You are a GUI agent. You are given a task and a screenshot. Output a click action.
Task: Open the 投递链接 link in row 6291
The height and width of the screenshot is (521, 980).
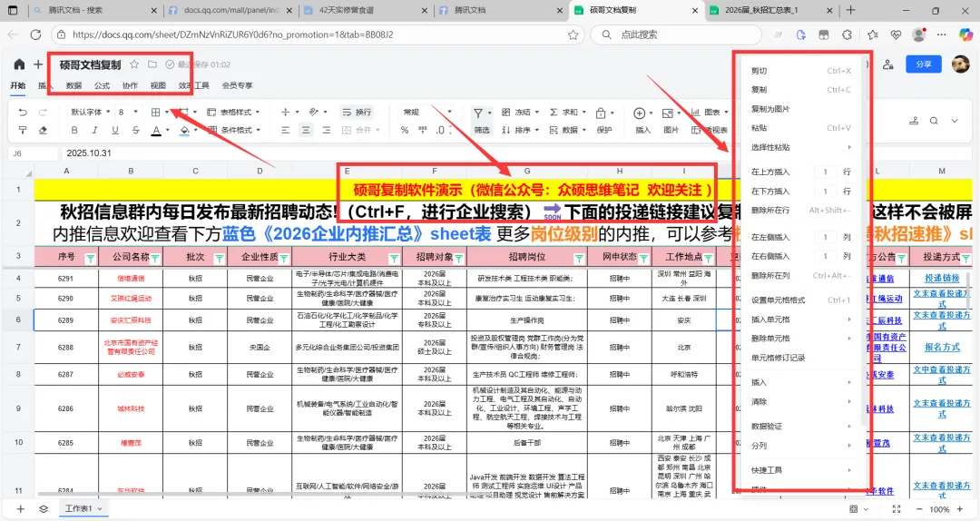[x=942, y=279]
